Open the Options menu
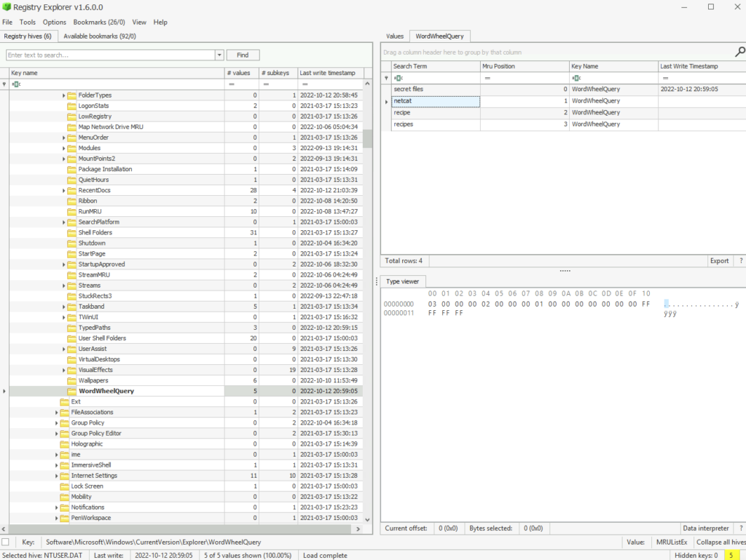The width and height of the screenshot is (746, 560). click(55, 23)
